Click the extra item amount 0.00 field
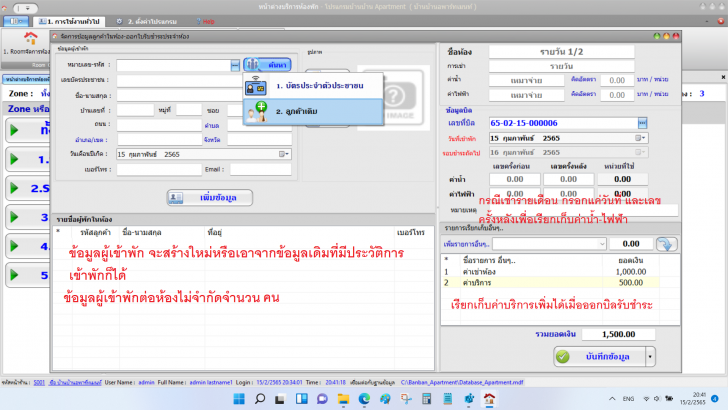Screen dimensions: 728x410 (630, 244)
